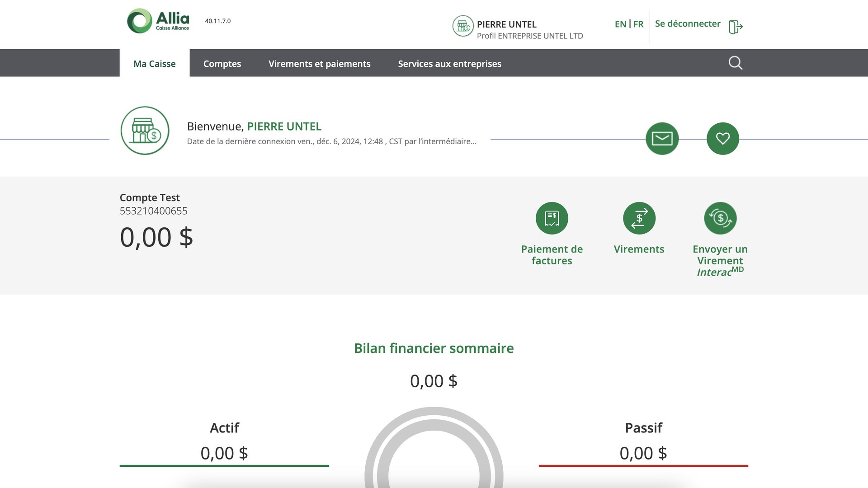This screenshot has width=868, height=488.
Task: Click the large storefront welcome avatar
Action: pyautogui.click(x=145, y=131)
